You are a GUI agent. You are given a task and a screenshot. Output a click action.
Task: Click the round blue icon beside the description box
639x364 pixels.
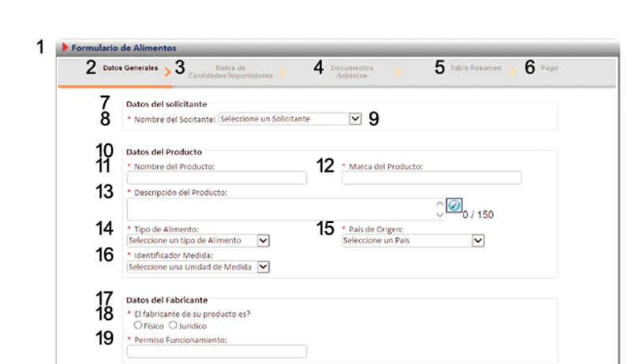coord(454,205)
